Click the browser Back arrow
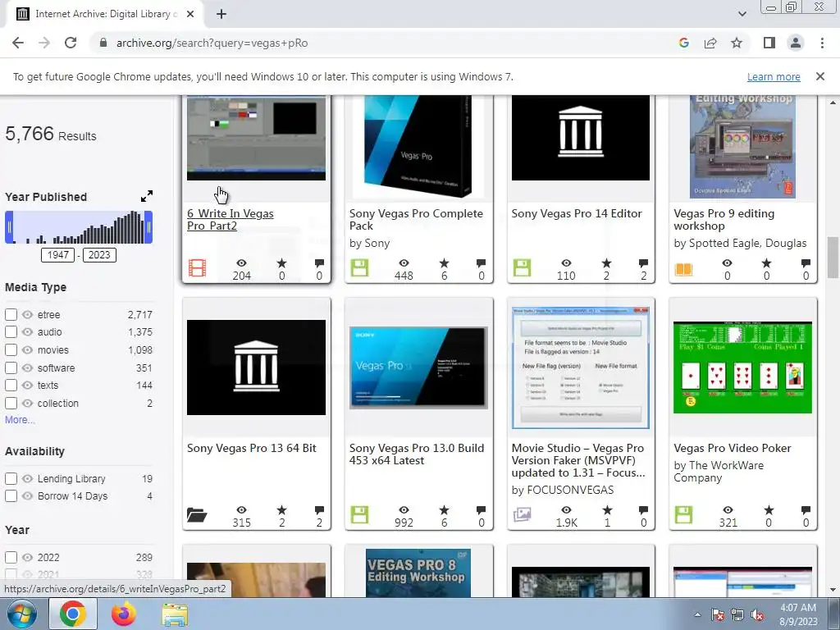This screenshot has width=840, height=630. [18, 43]
